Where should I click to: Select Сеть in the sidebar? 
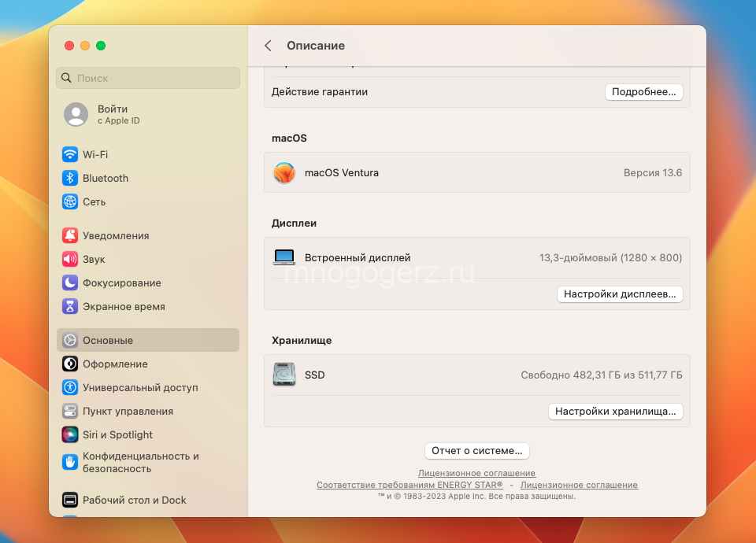148,202
